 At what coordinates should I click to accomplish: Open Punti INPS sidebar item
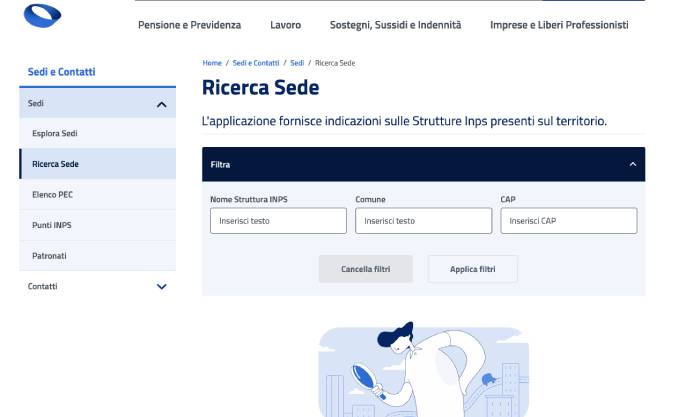[98, 225]
